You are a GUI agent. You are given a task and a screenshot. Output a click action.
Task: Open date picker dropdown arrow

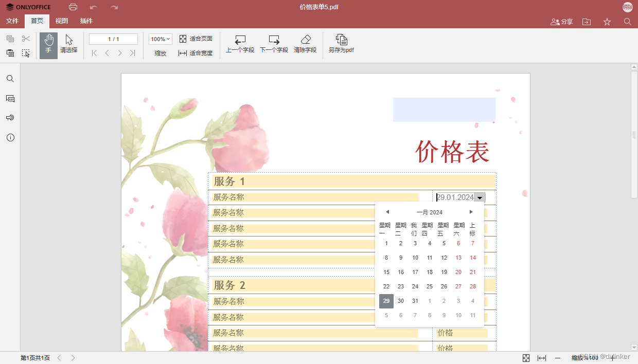pos(480,197)
